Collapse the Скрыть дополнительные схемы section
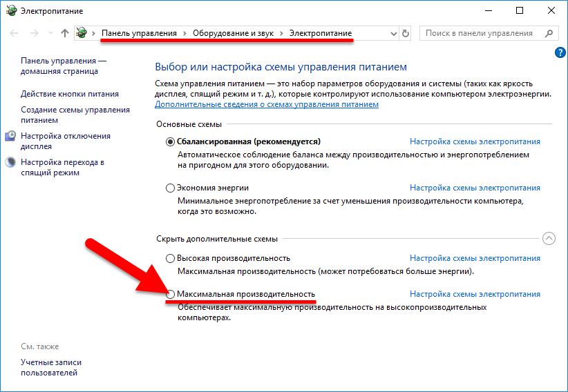 pos(549,239)
